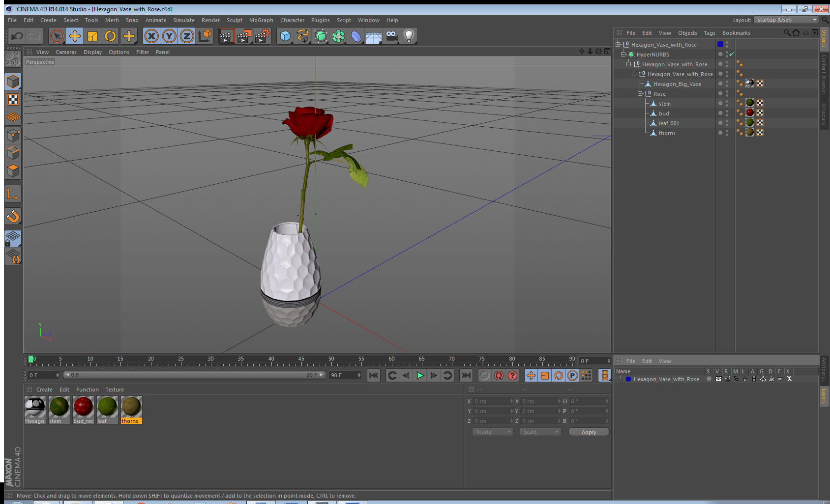Toggle Y axis lock
The height and width of the screenshot is (504, 830).
[169, 36]
